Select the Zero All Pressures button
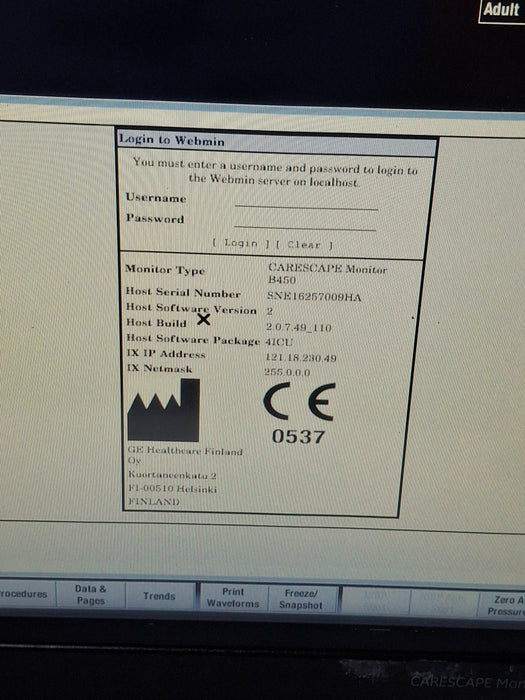The image size is (525, 700). (x=503, y=605)
